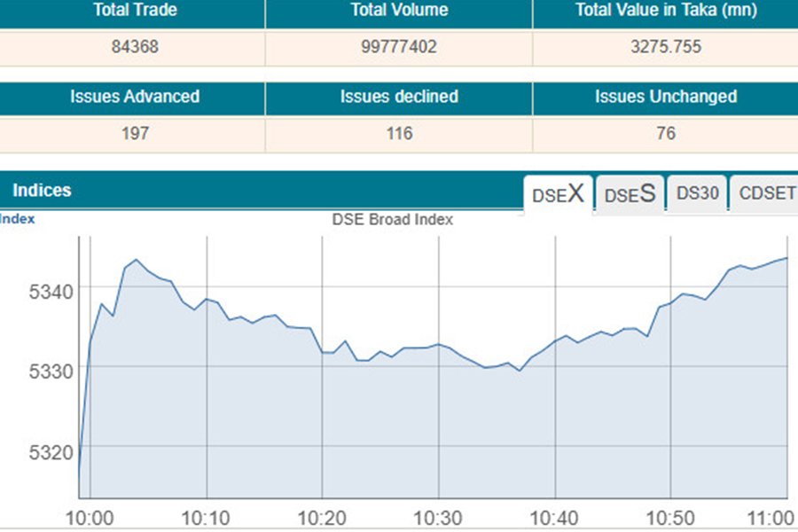The width and height of the screenshot is (798, 532).
Task: Click the Issues declined header
Action: pyautogui.click(x=399, y=97)
